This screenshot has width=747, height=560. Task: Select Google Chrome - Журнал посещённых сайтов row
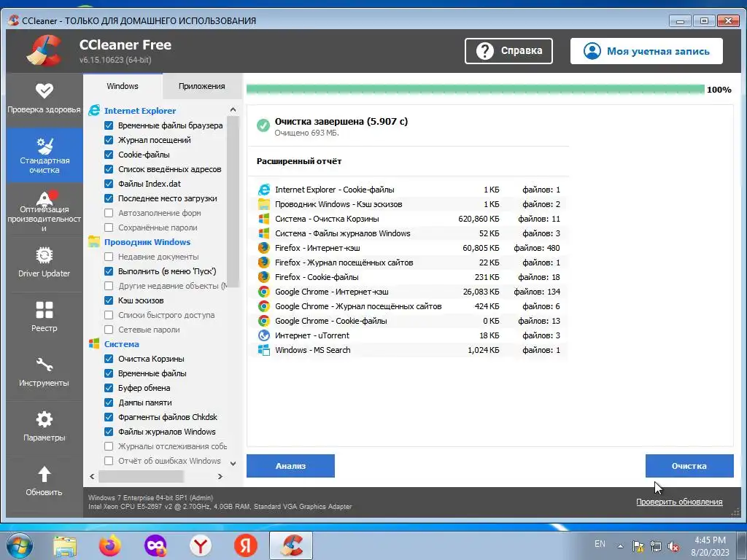409,306
